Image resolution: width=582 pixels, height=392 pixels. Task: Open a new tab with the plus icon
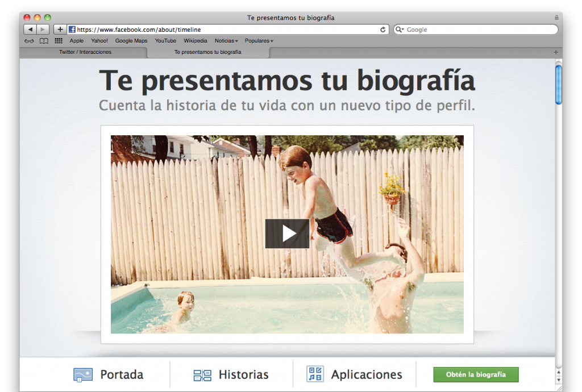coord(556,52)
